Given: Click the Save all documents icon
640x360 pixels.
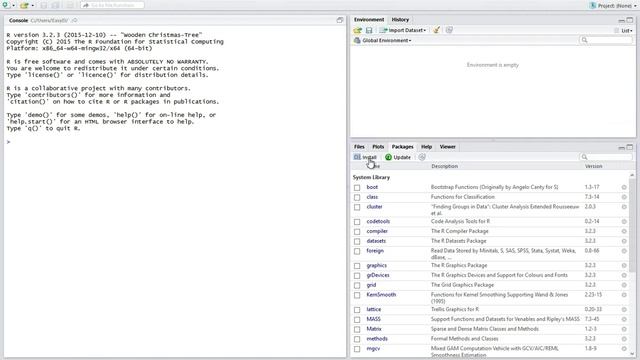Looking at the screenshot, I should tap(56, 5).
